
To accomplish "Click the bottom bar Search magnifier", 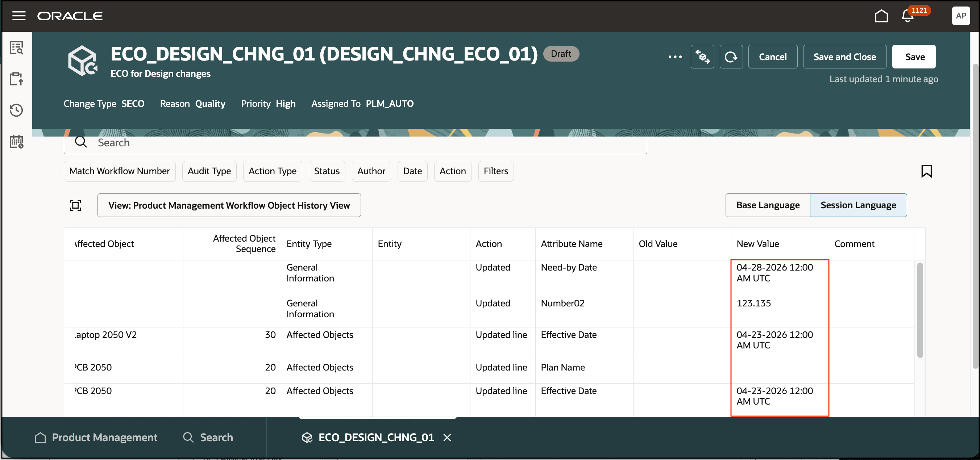I will tap(188, 437).
